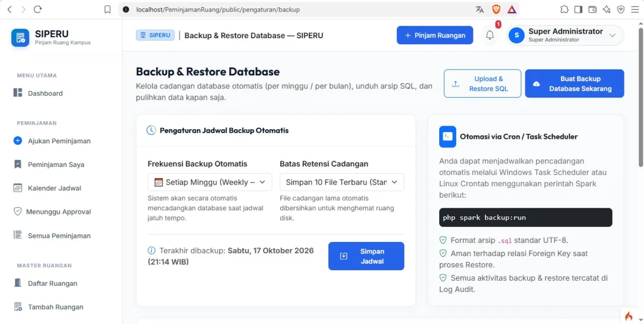Screen dimensions: 644x324
Task: Click Upload & Restore SQL button
Action: point(482,84)
